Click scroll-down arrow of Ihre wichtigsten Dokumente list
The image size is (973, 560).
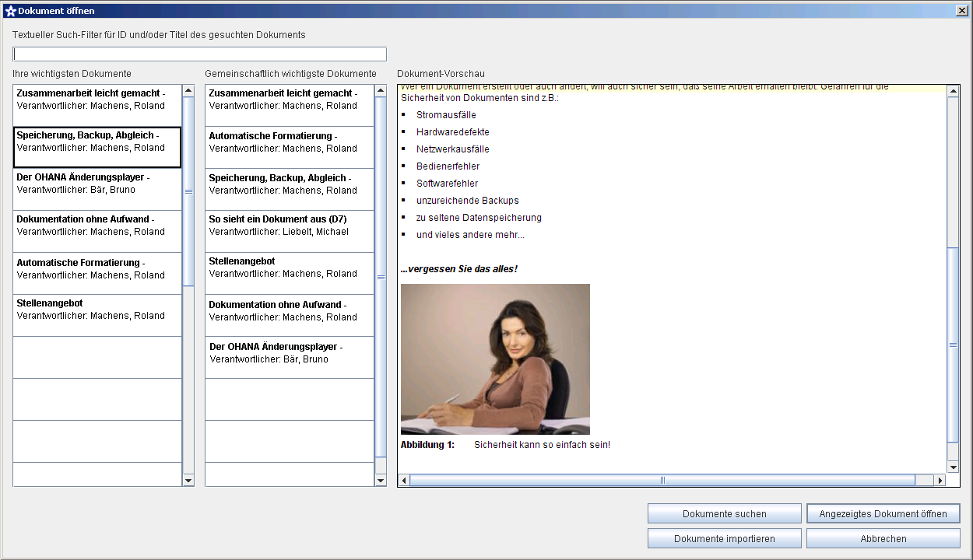[188, 481]
